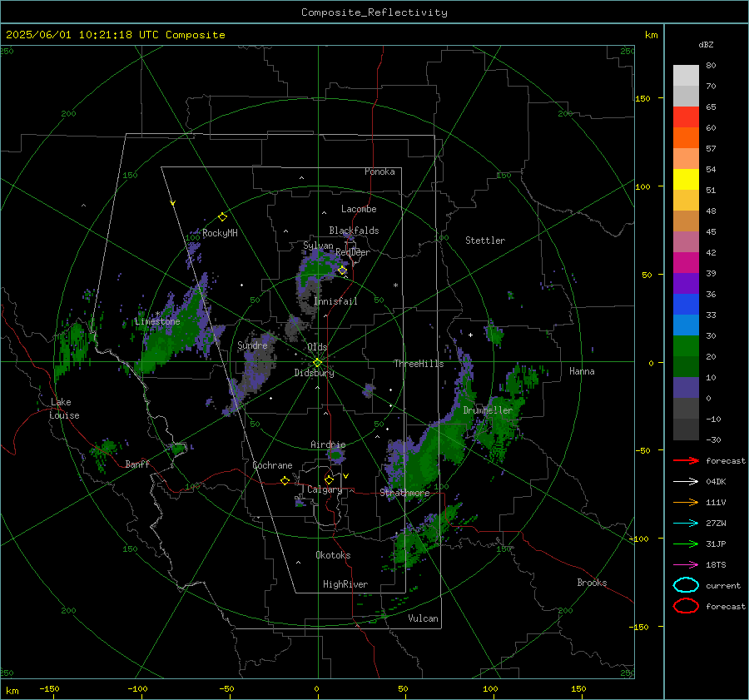Click the white asterisk above Limestone
The width and height of the screenshot is (749, 700).
point(157,315)
